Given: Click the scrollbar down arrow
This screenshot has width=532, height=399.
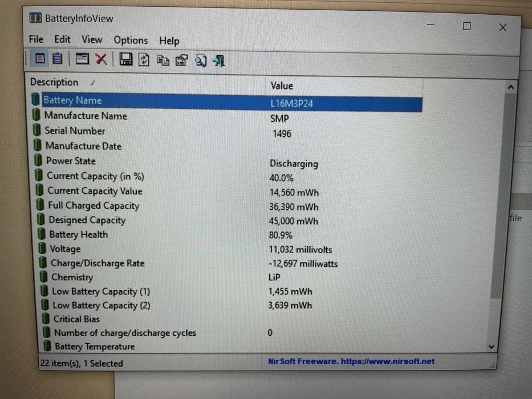Looking at the screenshot, I should pos(492,347).
